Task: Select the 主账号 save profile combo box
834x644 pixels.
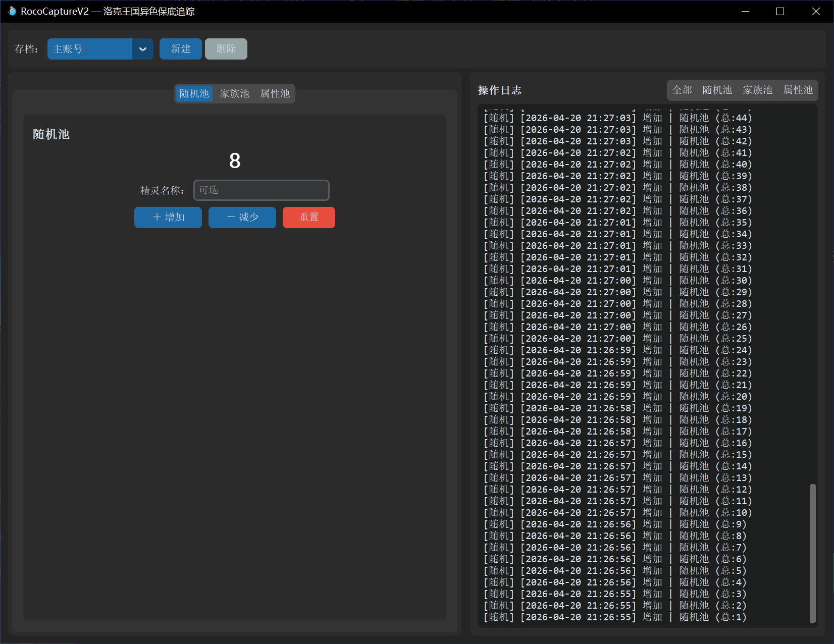Action: click(x=90, y=49)
